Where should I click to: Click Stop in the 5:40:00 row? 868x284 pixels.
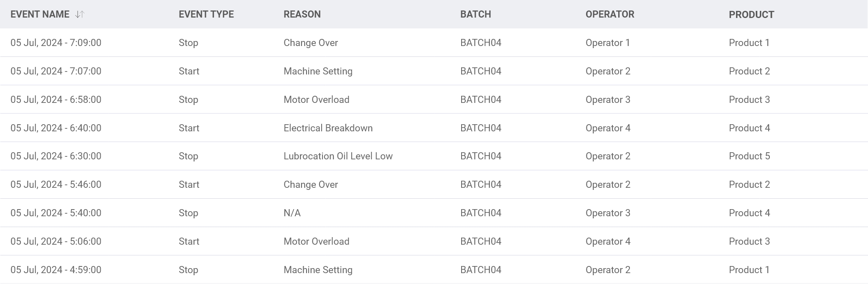tap(188, 213)
